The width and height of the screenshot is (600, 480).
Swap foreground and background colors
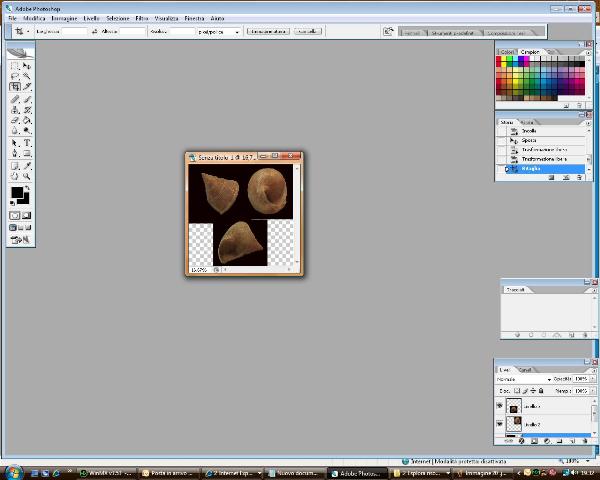coord(27,188)
